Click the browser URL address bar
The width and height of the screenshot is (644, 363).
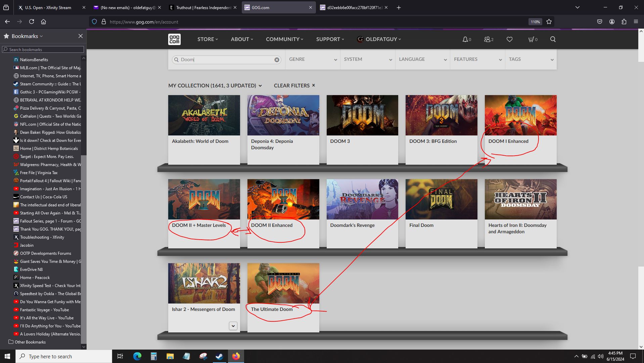click(x=316, y=22)
